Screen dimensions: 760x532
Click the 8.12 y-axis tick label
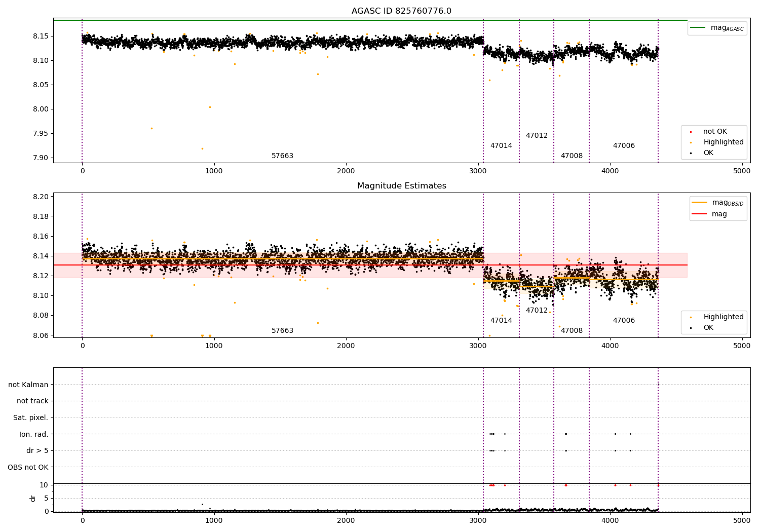point(41,276)
